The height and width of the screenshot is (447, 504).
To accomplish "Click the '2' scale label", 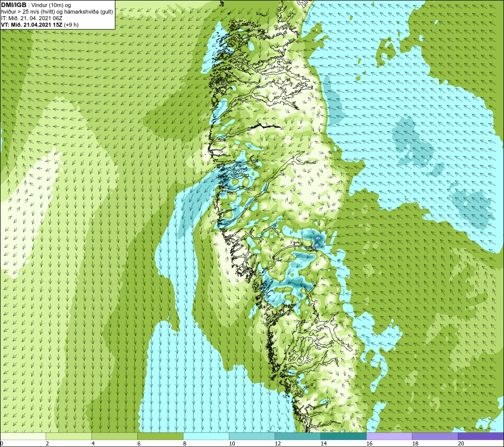I will [47, 444].
